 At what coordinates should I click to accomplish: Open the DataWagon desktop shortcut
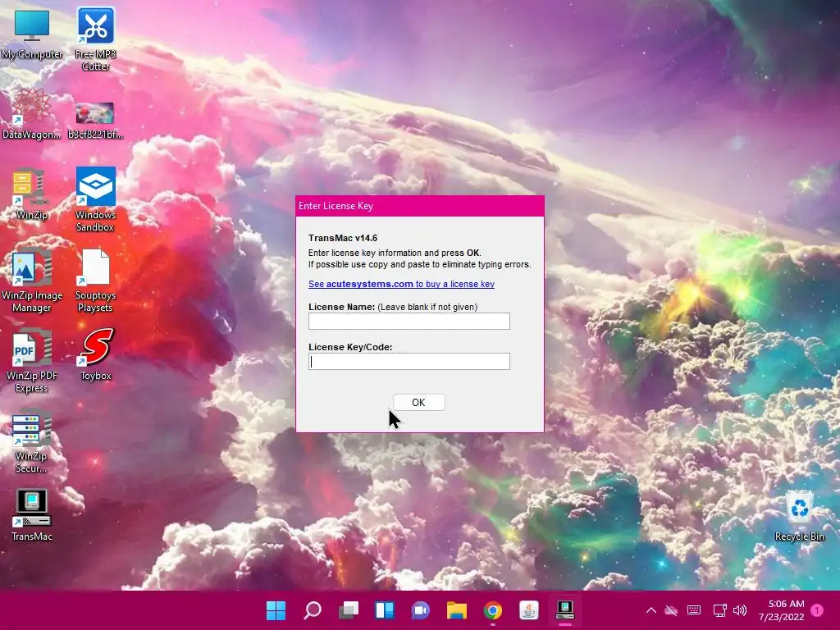click(x=31, y=114)
